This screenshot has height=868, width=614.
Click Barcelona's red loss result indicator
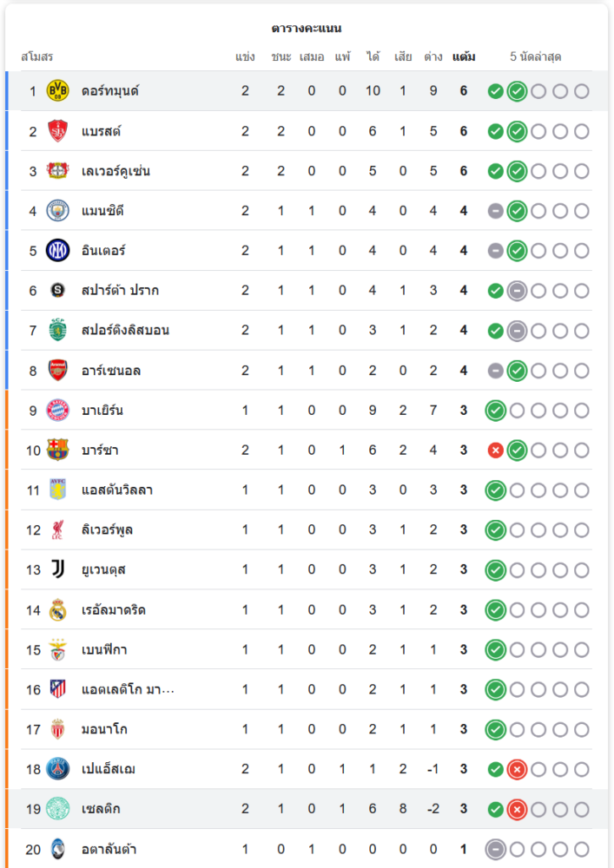tap(496, 450)
